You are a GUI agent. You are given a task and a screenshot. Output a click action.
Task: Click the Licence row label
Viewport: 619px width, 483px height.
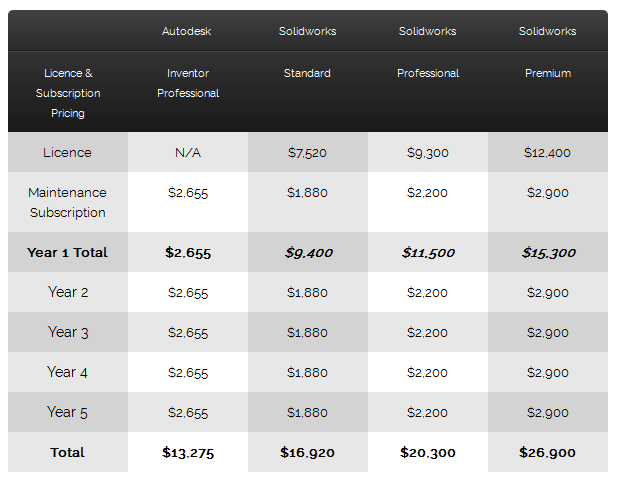[68, 152]
